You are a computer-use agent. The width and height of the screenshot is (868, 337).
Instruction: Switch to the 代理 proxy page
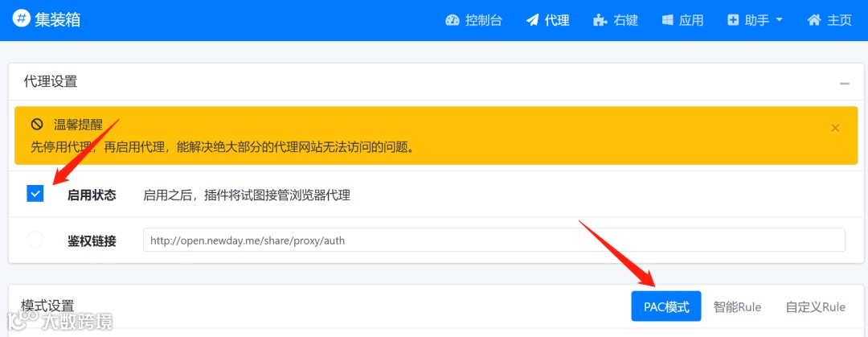pyautogui.click(x=547, y=20)
